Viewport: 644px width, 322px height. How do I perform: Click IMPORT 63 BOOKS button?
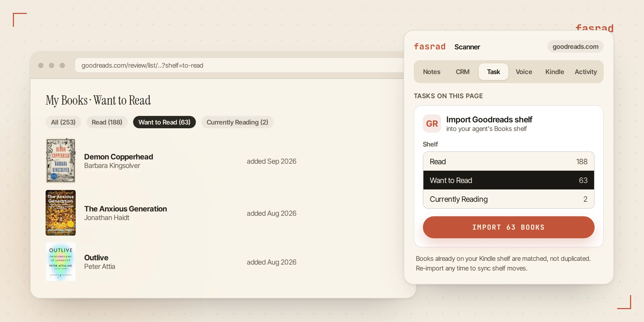[508, 227]
